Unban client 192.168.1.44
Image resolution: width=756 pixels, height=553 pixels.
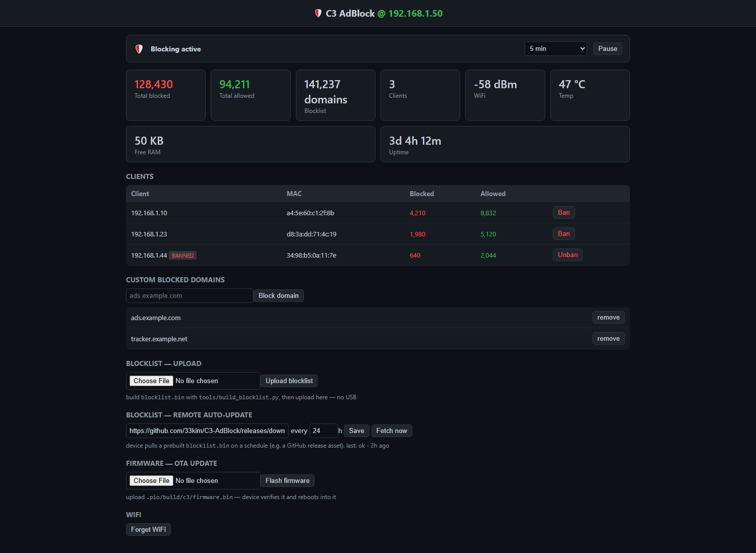[x=568, y=255]
